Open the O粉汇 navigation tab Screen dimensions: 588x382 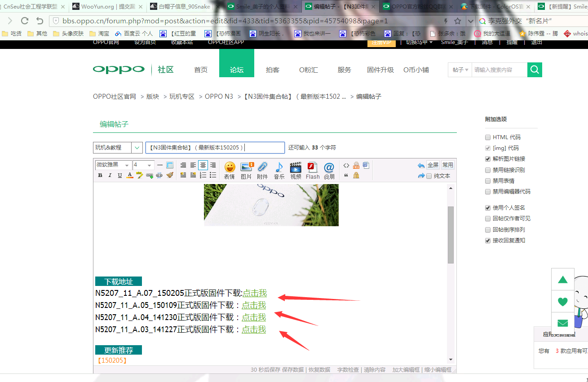point(309,70)
